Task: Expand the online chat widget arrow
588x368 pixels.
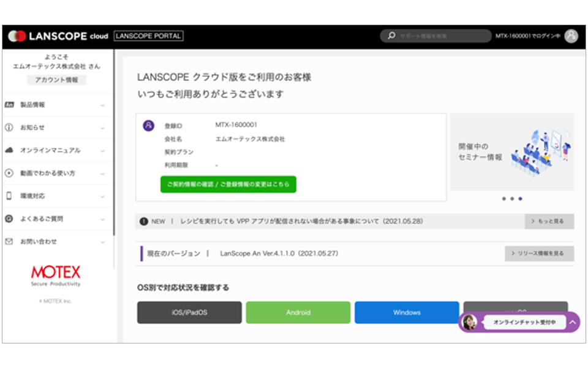Action: coord(573,322)
